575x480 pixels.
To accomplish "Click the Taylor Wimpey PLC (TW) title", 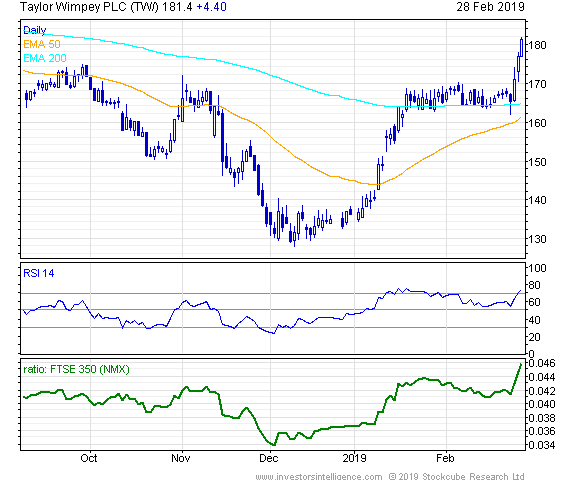I will click(89, 7).
